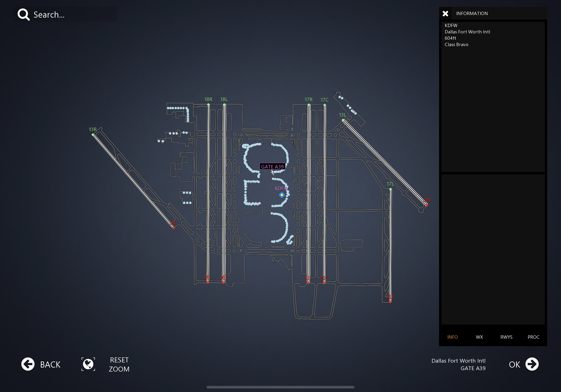The width and height of the screenshot is (561, 392).
Task: Switch to the RWYS tab
Action: 506,337
